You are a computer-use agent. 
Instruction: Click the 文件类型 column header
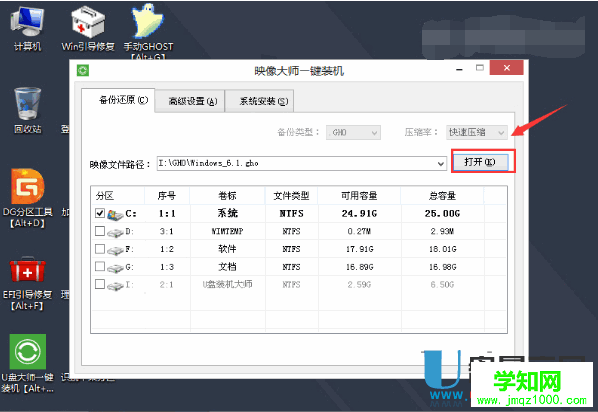coord(291,196)
